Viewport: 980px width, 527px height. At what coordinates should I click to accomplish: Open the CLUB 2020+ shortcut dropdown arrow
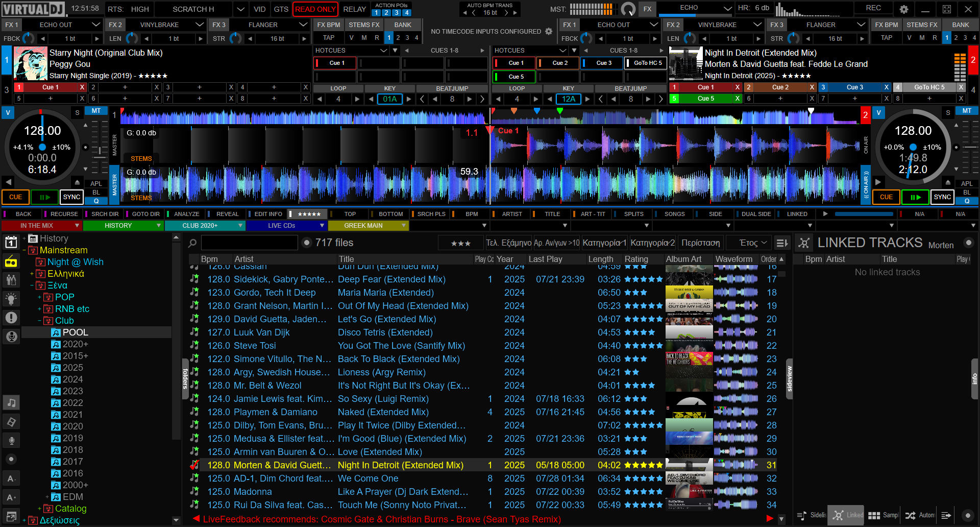point(240,226)
